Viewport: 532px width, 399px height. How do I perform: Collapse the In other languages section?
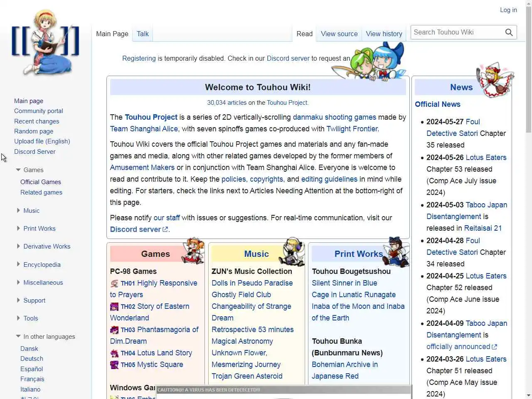click(x=18, y=336)
